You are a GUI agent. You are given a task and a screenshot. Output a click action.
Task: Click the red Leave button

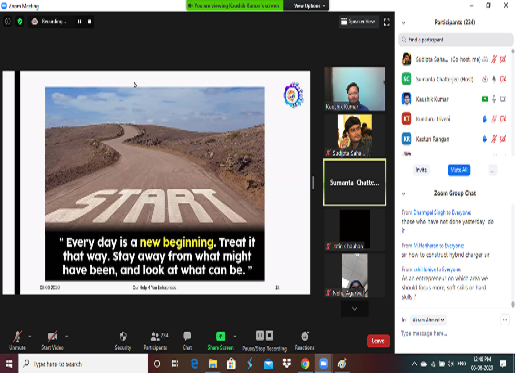click(378, 341)
